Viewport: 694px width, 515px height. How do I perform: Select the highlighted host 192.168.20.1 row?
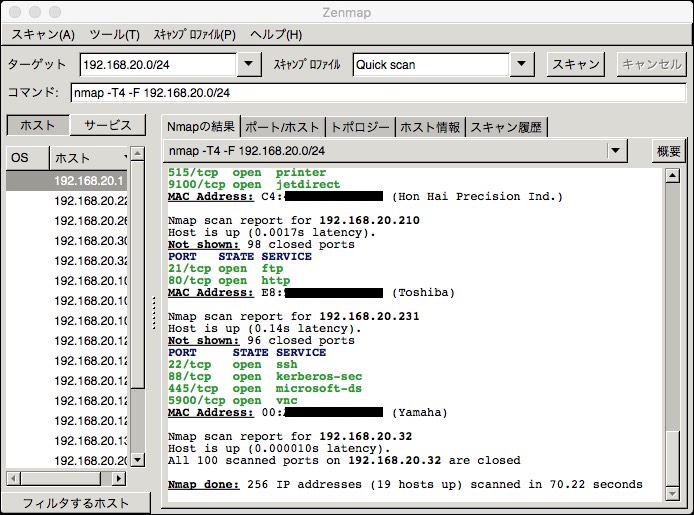click(88, 181)
